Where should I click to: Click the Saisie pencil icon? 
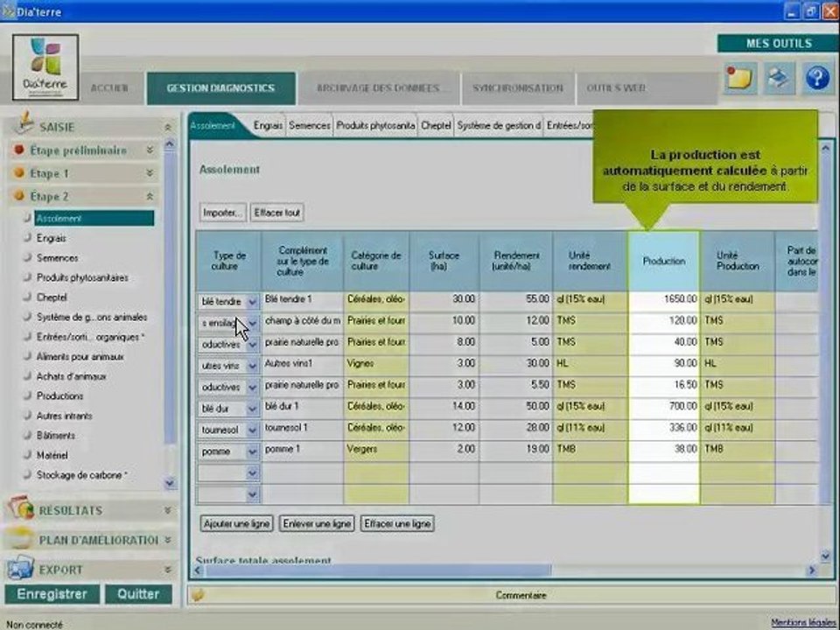point(24,123)
